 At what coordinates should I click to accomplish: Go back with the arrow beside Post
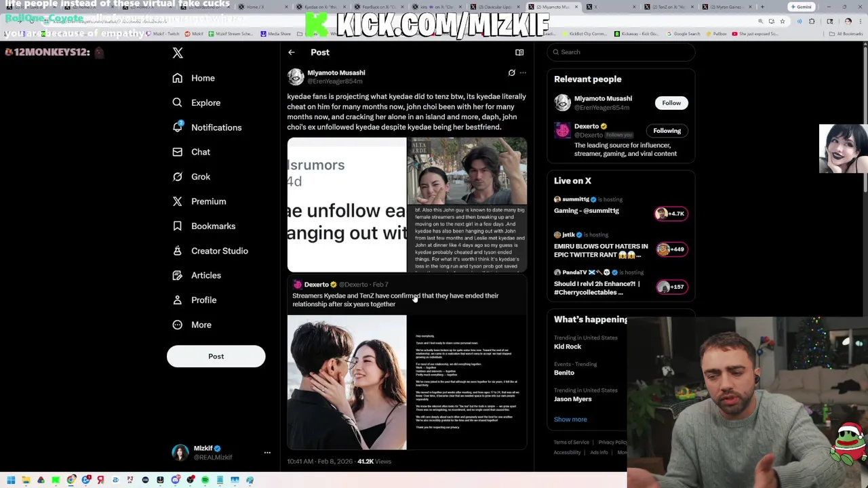coord(292,52)
